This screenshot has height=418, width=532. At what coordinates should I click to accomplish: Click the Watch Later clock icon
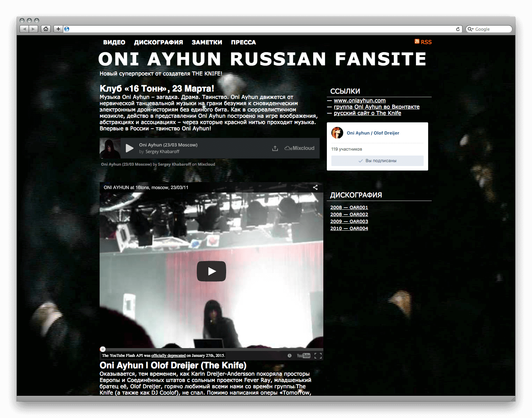[x=289, y=356]
